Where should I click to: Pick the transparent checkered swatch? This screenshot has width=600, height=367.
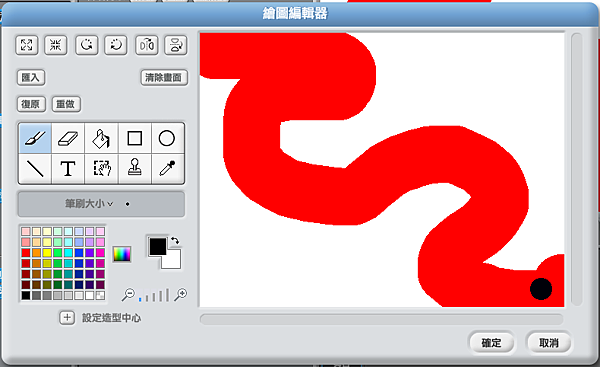(x=100, y=295)
